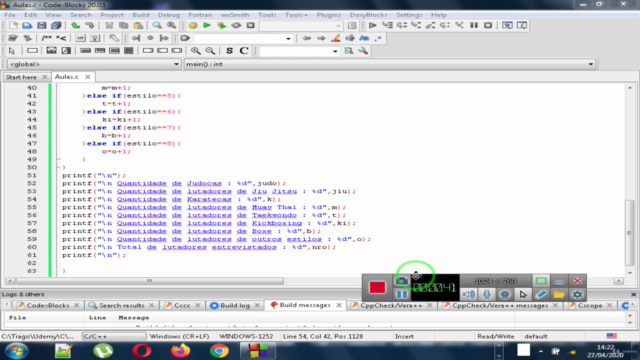The width and height of the screenshot is (640, 360).
Task: Run the program with green arrow
Action: coord(207,25)
